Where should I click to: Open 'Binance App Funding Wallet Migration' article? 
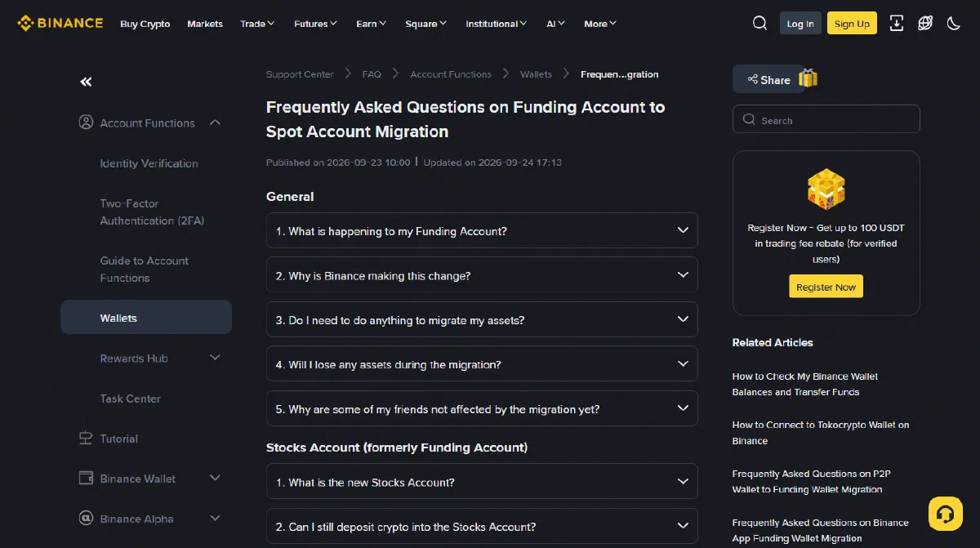[x=821, y=530]
